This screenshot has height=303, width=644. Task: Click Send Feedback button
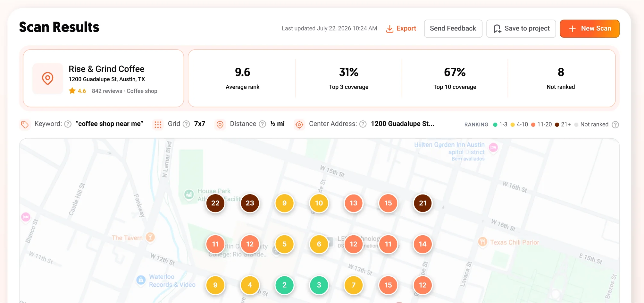(453, 29)
